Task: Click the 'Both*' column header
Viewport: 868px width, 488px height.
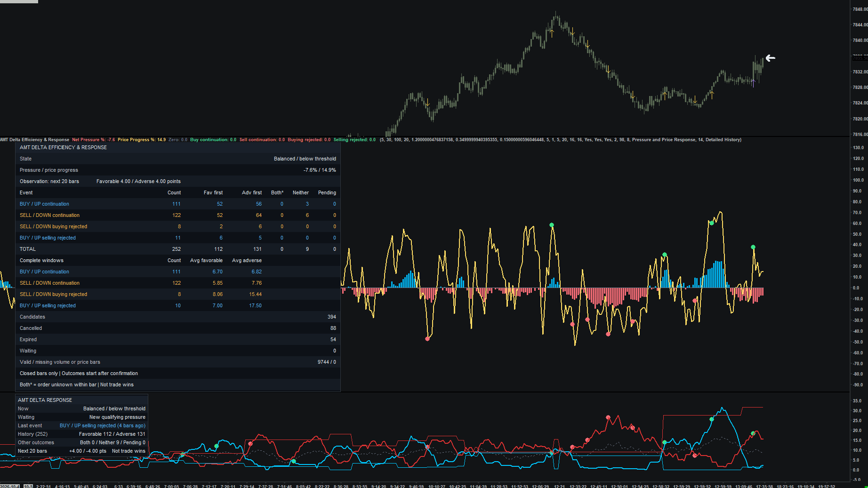Action: point(277,192)
